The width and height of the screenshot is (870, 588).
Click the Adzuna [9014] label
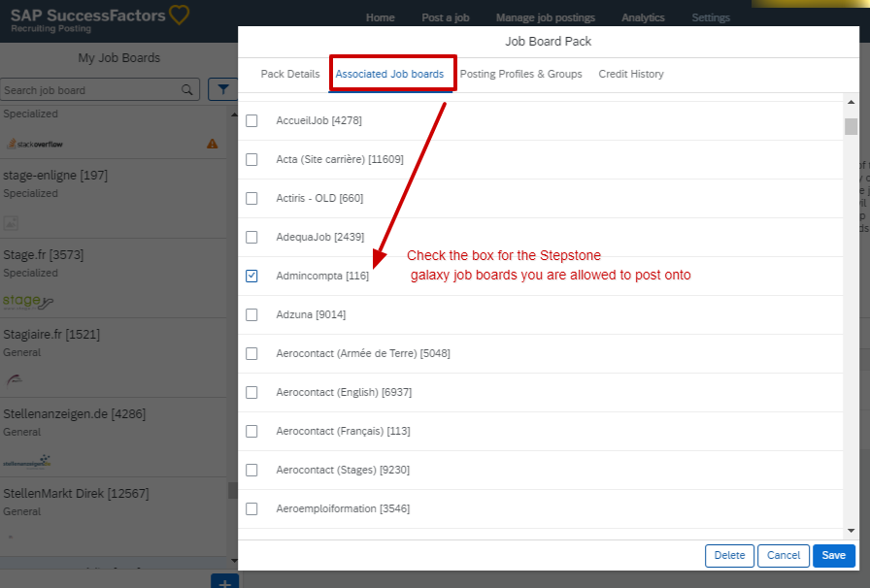[x=311, y=315]
